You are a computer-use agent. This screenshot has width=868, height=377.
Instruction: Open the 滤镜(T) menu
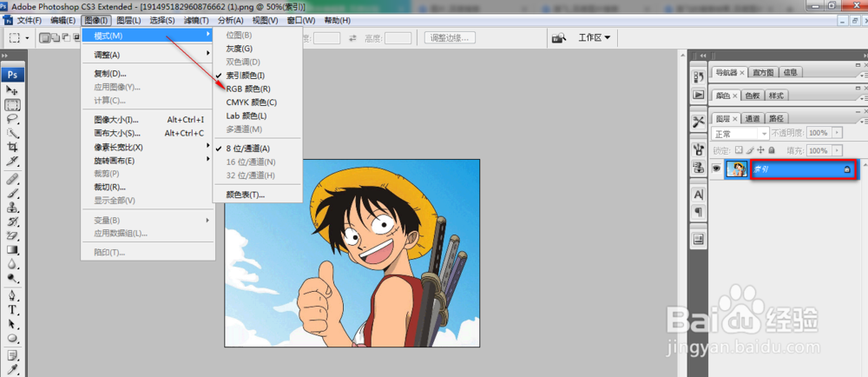pos(196,21)
